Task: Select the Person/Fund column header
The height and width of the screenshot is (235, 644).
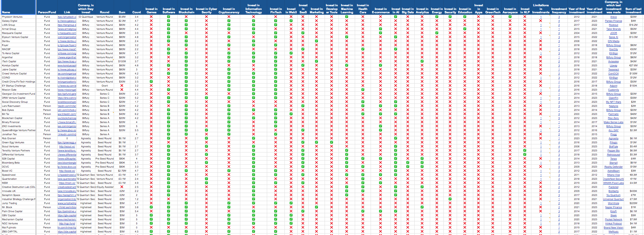Action: click(x=47, y=12)
